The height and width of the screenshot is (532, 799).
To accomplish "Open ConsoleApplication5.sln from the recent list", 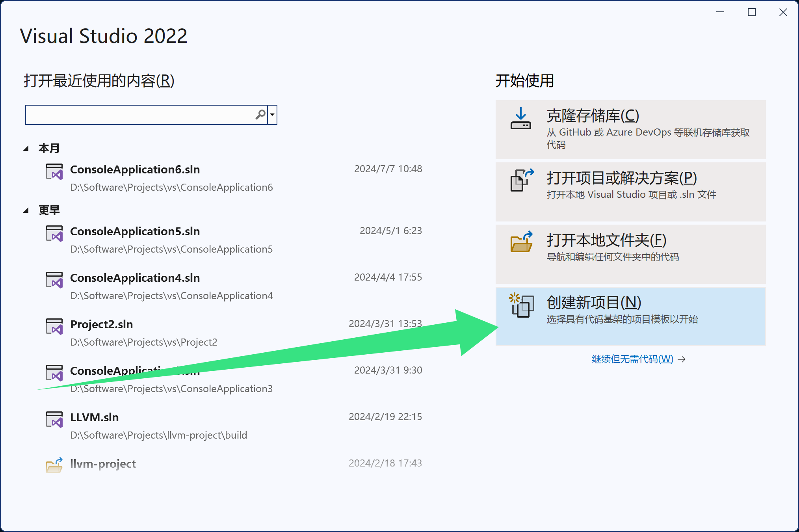I will [135, 231].
